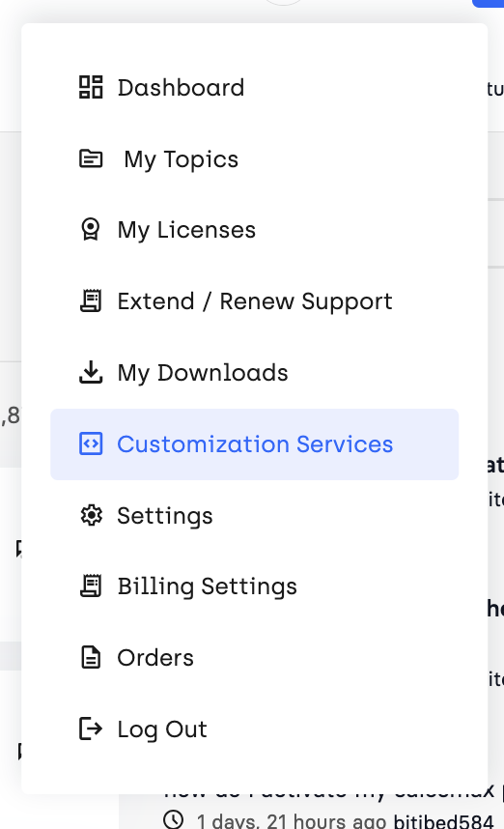View Orders from the menu
This screenshot has width=504, height=829.
click(255, 658)
